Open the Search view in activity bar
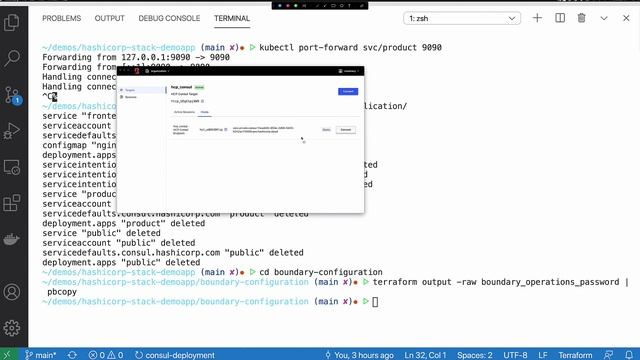Screen dimensions: 640x360 11,58
